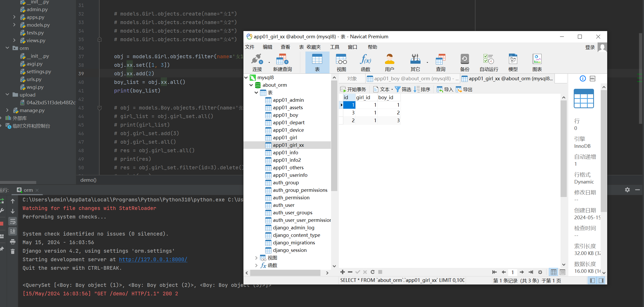The height and width of the screenshot is (307, 644).
Task: Open the Backup toolbar icon
Action: pos(465,62)
